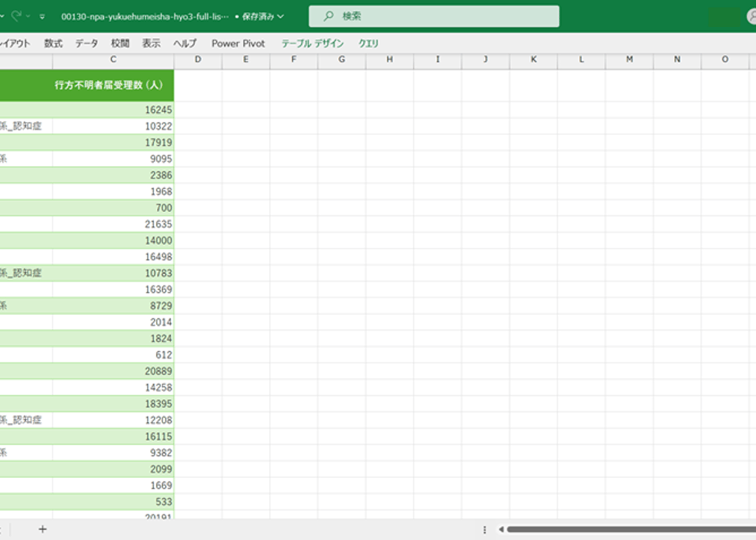Select cell with value 9382
The image size is (756, 540).
pyautogui.click(x=113, y=453)
